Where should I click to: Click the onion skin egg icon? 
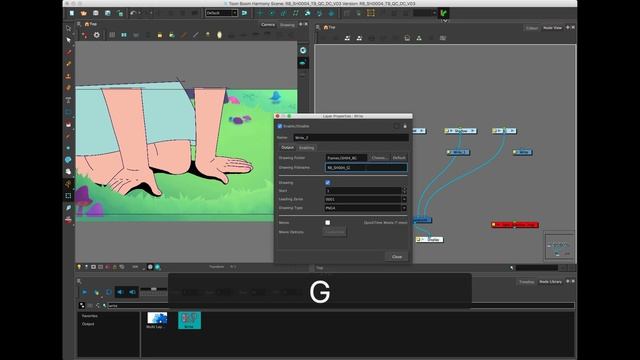[219, 35]
